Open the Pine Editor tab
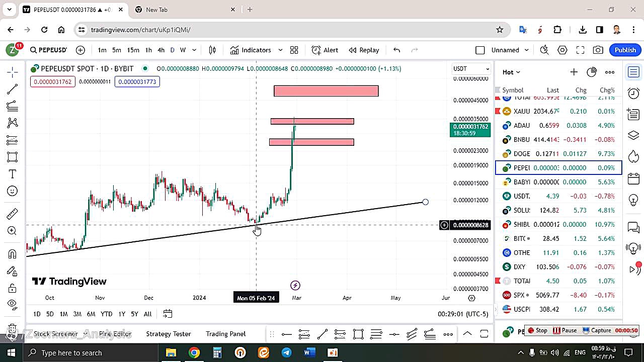 point(115,334)
